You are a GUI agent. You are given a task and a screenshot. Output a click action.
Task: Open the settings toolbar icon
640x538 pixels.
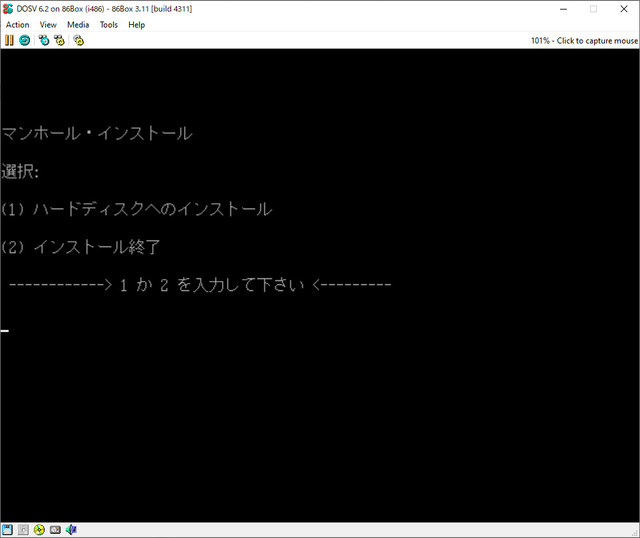click(78, 40)
